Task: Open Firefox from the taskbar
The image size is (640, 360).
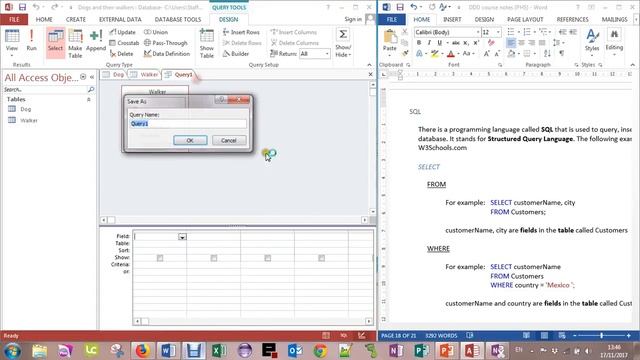Action: coord(142,351)
